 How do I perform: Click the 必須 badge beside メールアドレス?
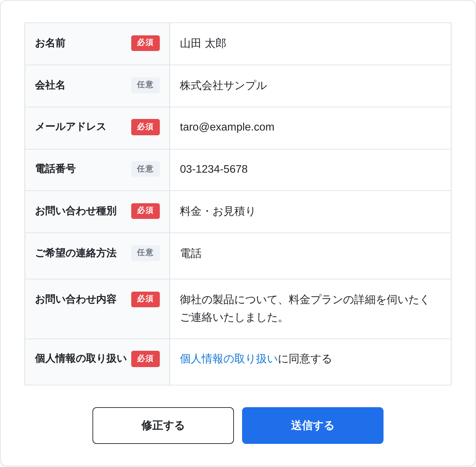coord(146,127)
